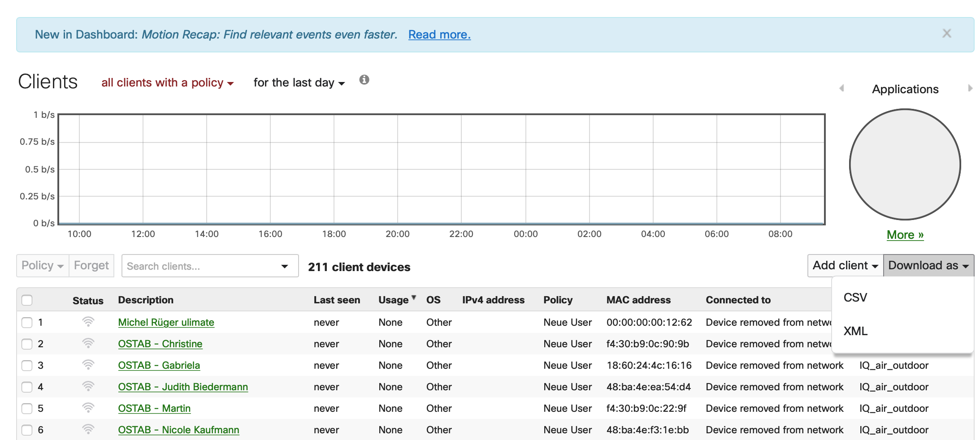
Task: Click the info icon beside time range
Action: (364, 80)
